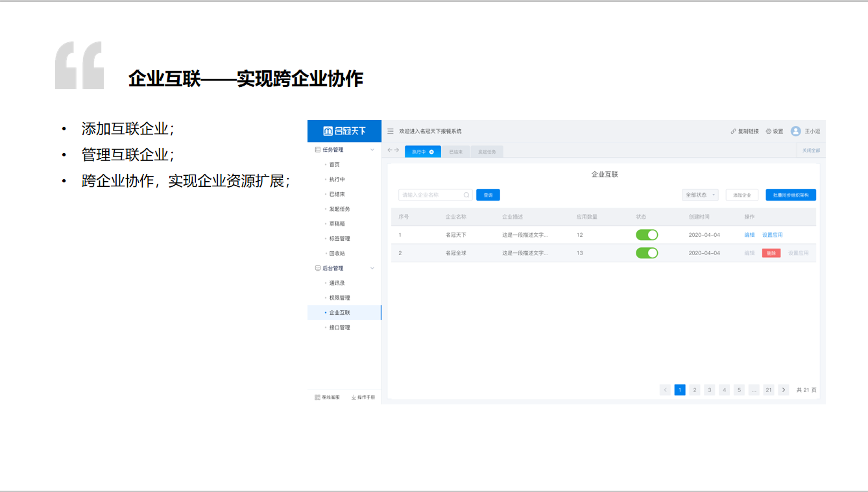Screen dimensions: 868x492
Task: Go to page 1 in pagination
Action: click(680, 390)
